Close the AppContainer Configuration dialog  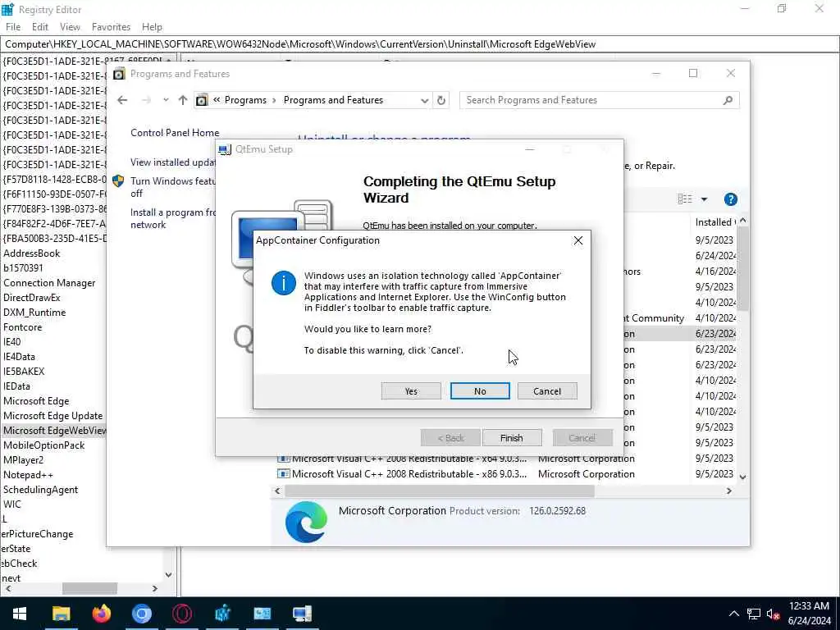(578, 240)
